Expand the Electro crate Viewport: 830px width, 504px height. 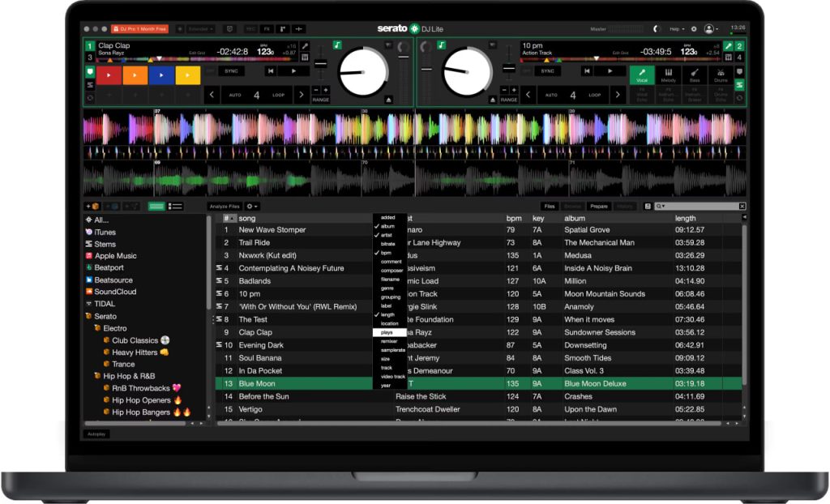coord(97,328)
